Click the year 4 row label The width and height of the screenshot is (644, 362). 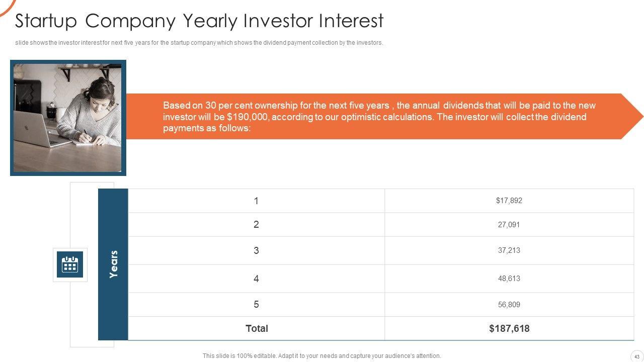[256, 279]
